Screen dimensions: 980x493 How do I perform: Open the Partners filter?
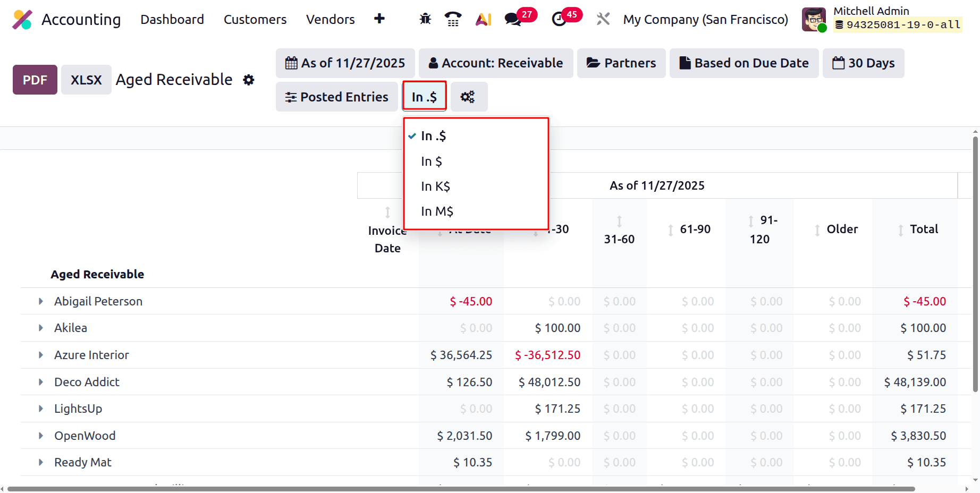click(621, 63)
